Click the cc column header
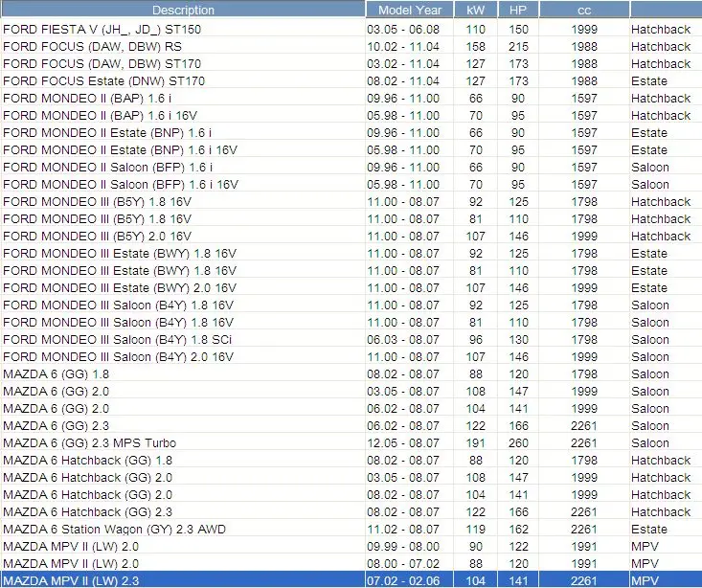This screenshot has width=702, height=588. (584, 10)
